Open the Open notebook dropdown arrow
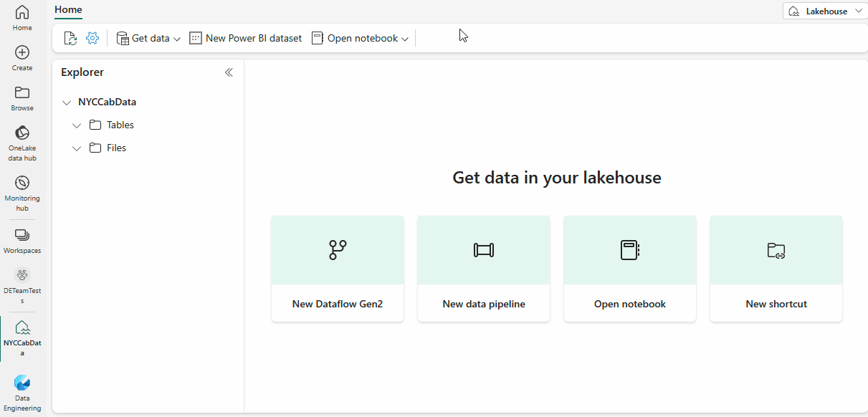 (405, 38)
